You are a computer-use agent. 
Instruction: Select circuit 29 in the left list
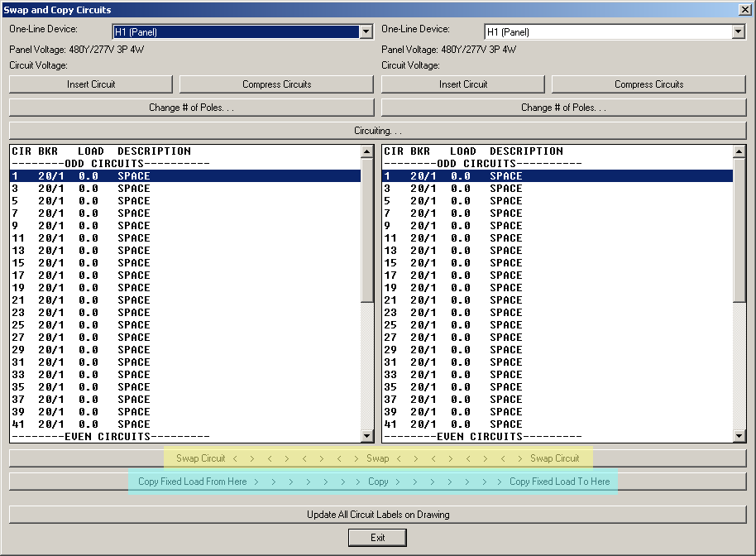point(185,350)
